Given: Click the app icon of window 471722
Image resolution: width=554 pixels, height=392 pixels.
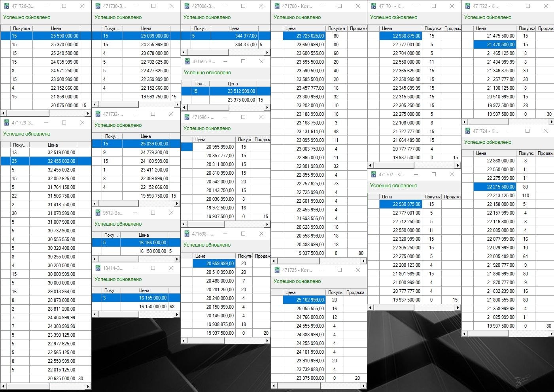Looking at the screenshot, I should tap(467, 6).
